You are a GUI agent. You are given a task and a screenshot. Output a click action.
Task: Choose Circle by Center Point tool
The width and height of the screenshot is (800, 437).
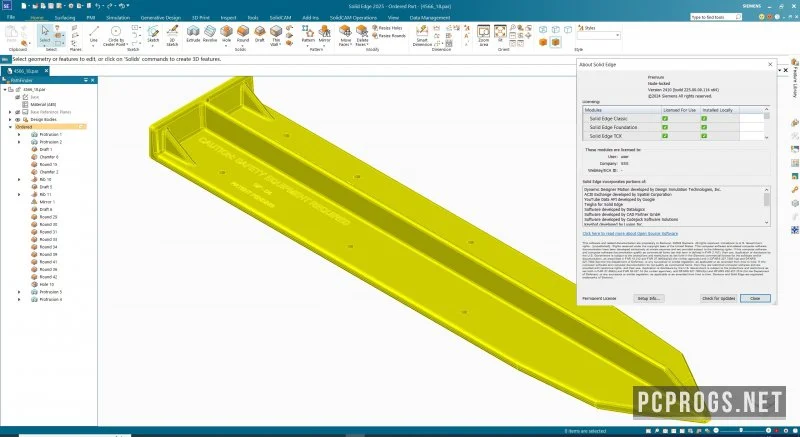116,36
